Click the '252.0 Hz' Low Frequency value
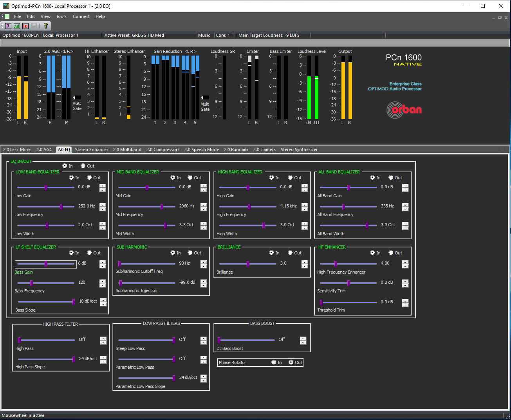 pos(87,206)
